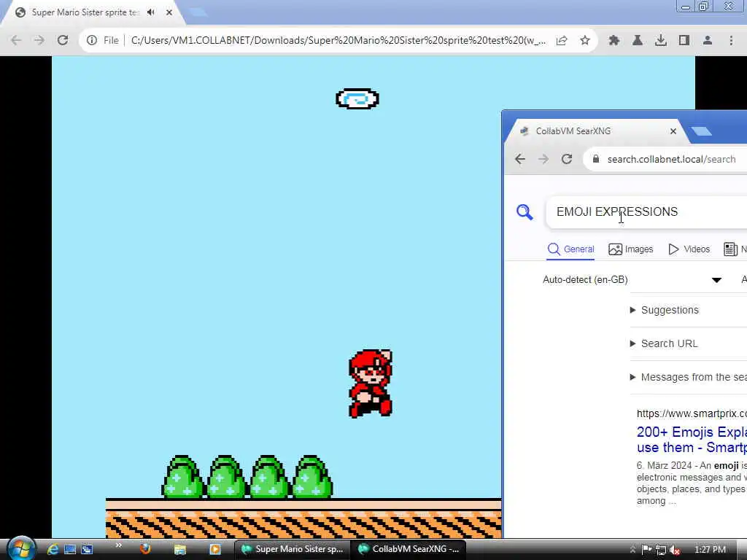747x560 pixels.
Task: Switch to the Videos search category
Action: click(689, 249)
